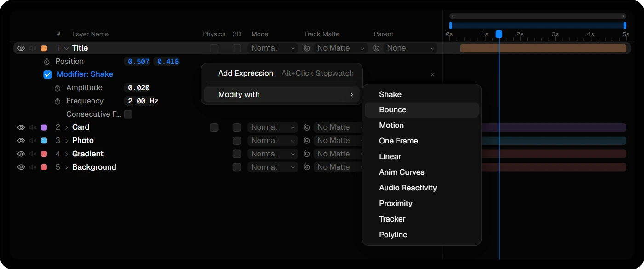Click the Frequency stopwatch icon
This screenshot has width=644, height=269.
[x=57, y=101]
